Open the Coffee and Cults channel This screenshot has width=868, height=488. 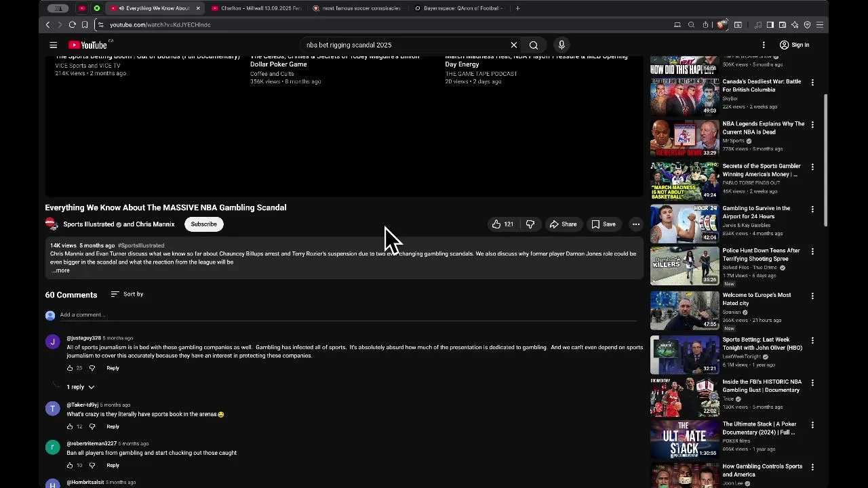click(x=272, y=73)
